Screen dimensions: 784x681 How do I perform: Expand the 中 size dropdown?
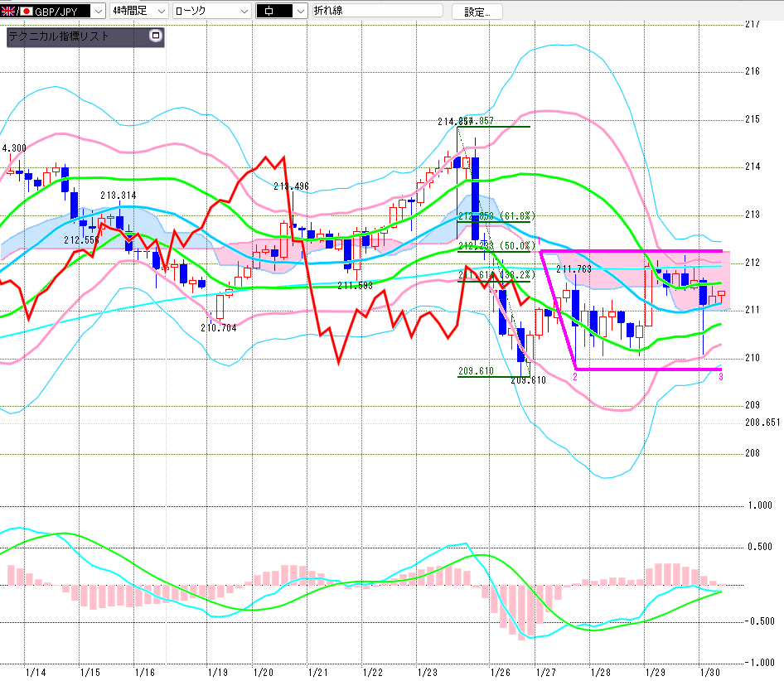(x=298, y=12)
